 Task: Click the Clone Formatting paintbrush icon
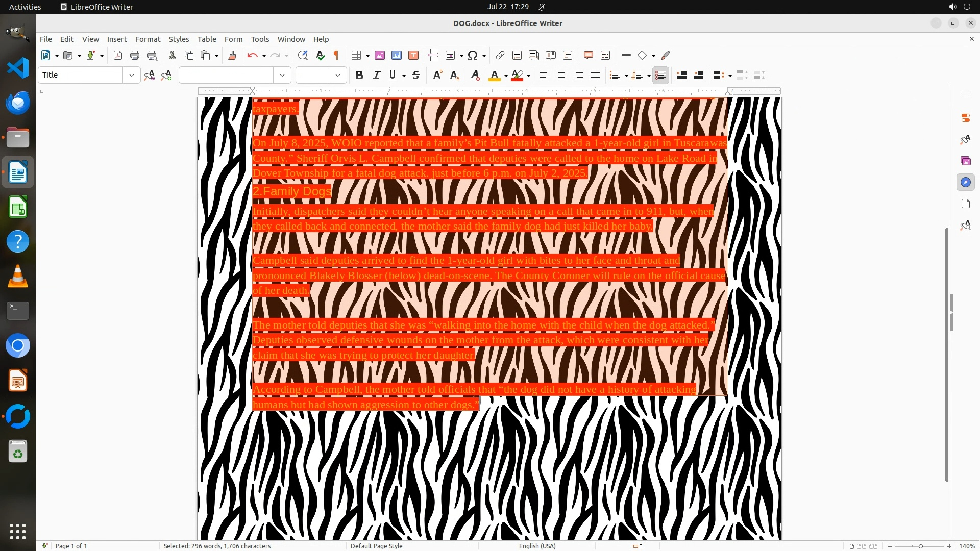pos(232,56)
